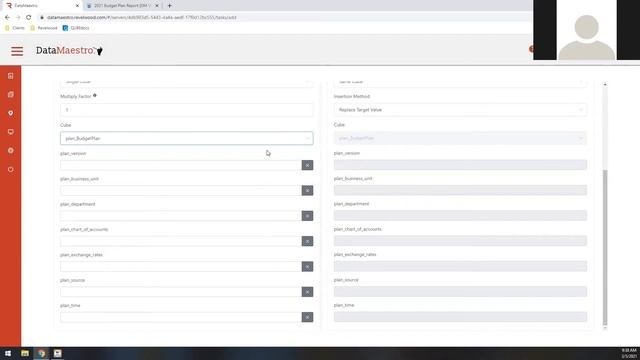Open the Revelwood bookmark folder
640x360 pixels.
pos(44,28)
